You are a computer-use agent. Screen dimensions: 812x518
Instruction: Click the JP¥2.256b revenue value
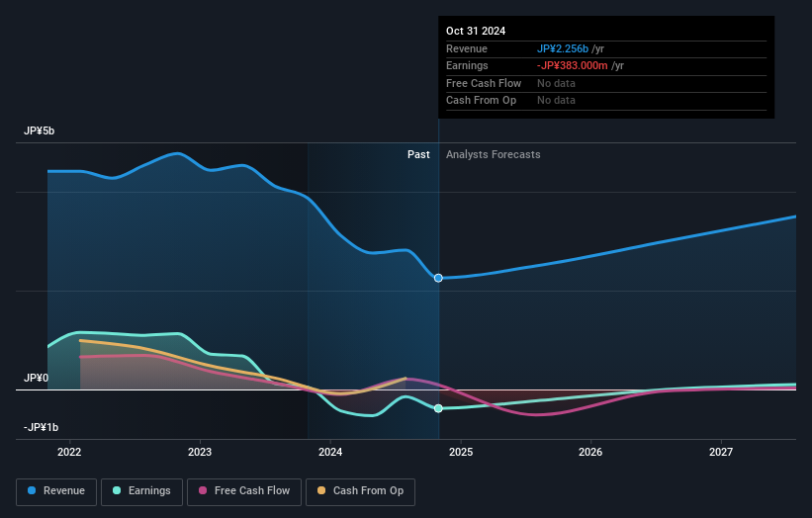[563, 48]
